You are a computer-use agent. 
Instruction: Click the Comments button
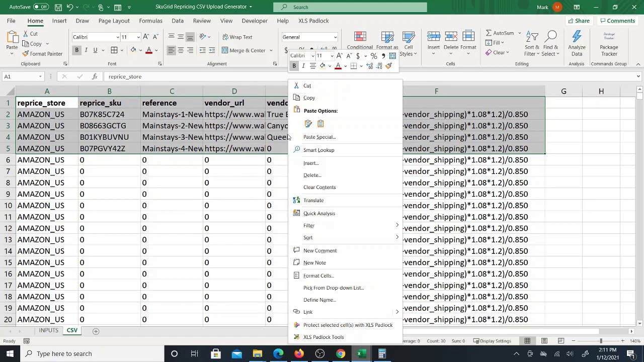click(617, 21)
